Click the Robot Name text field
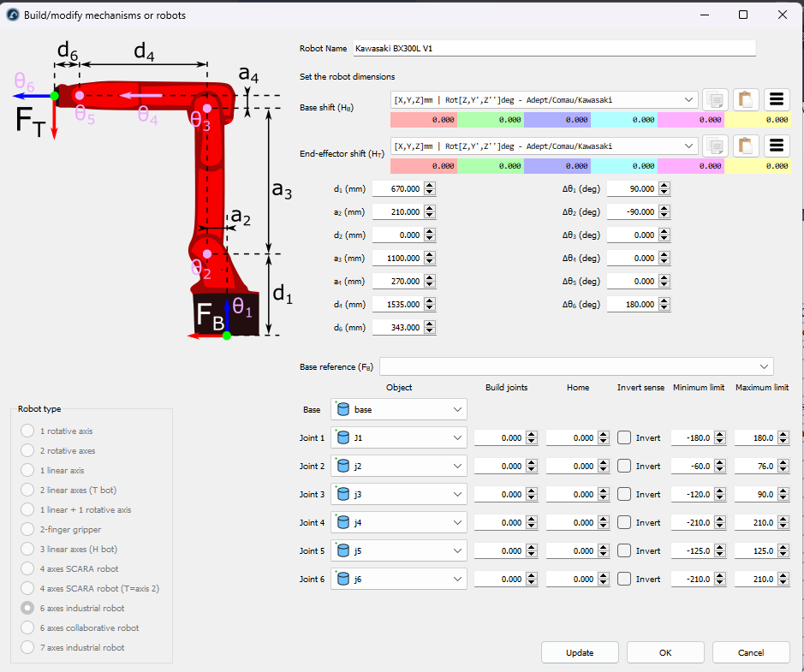 [553, 49]
